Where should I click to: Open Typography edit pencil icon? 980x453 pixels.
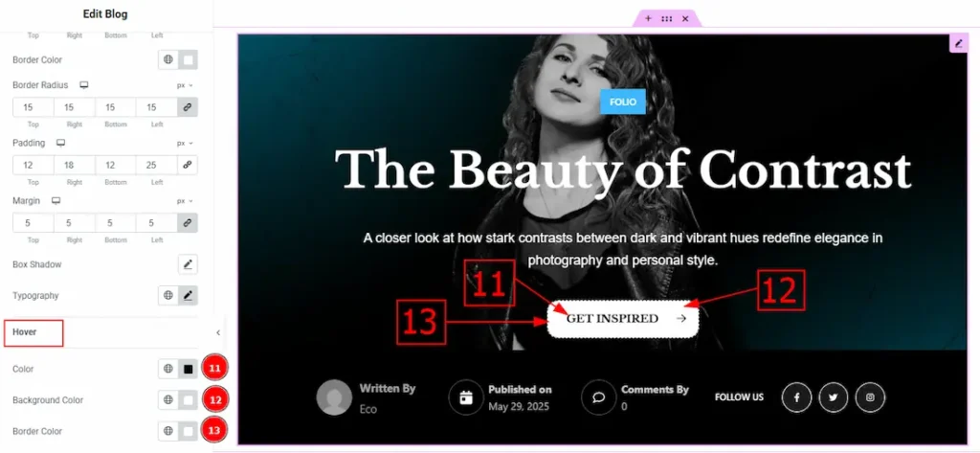(188, 295)
